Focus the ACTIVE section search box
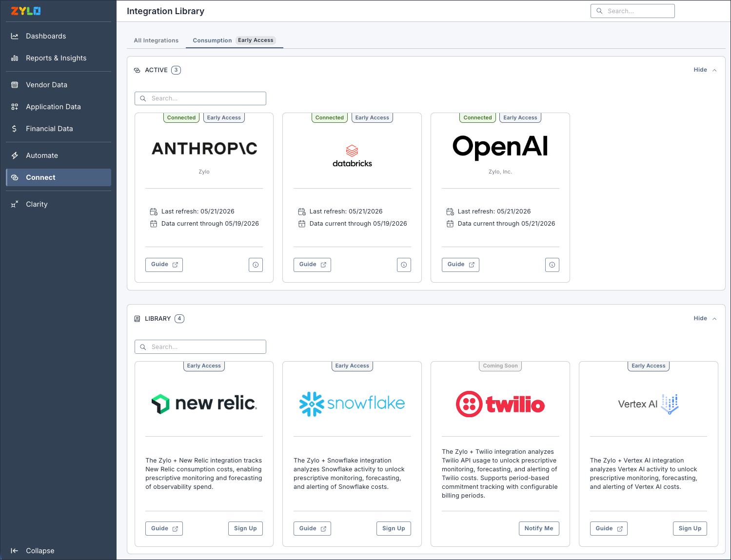The height and width of the screenshot is (560, 731). [x=200, y=98]
